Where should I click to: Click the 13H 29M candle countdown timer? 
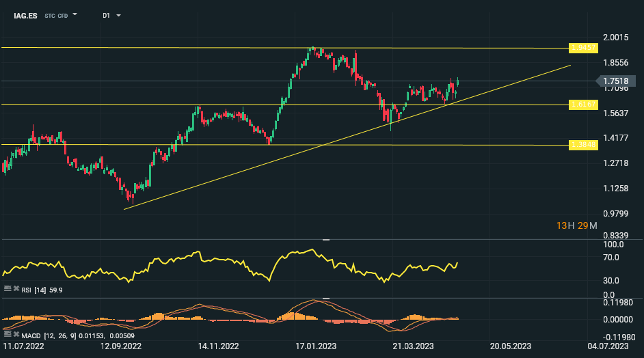[576, 225]
